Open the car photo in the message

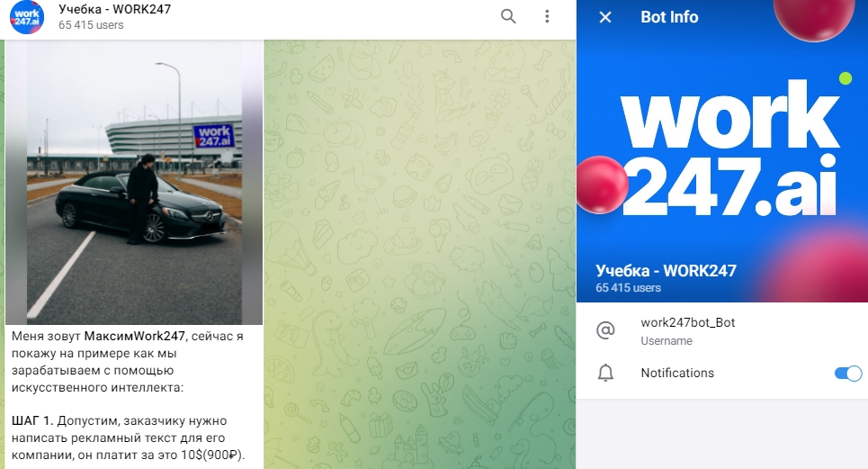tap(134, 182)
